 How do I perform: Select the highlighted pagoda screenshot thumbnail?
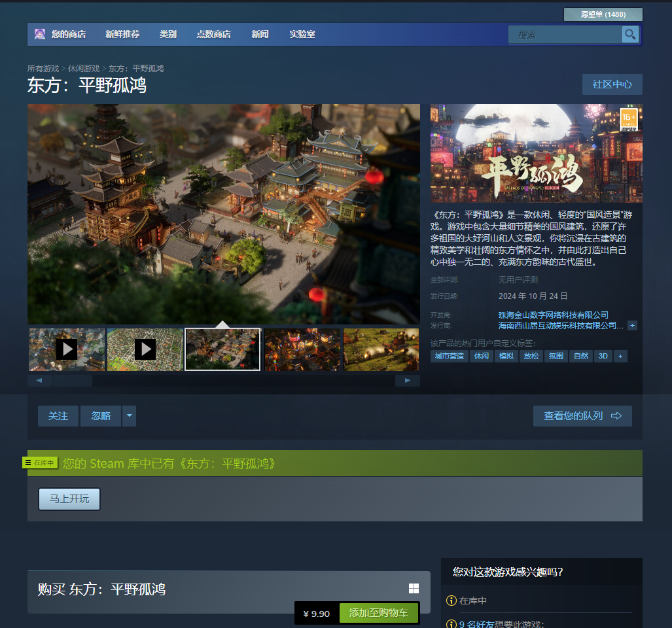[x=222, y=349]
